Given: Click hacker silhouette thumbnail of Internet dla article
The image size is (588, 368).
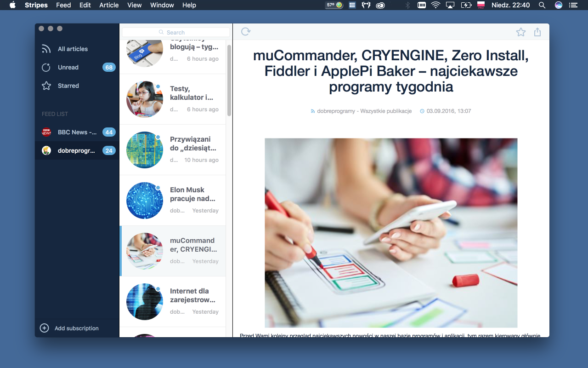Looking at the screenshot, I should [145, 302].
